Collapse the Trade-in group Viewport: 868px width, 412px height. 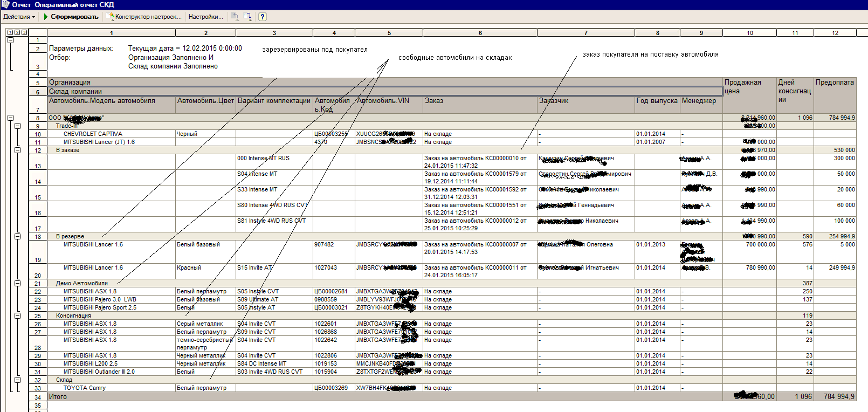17,126
